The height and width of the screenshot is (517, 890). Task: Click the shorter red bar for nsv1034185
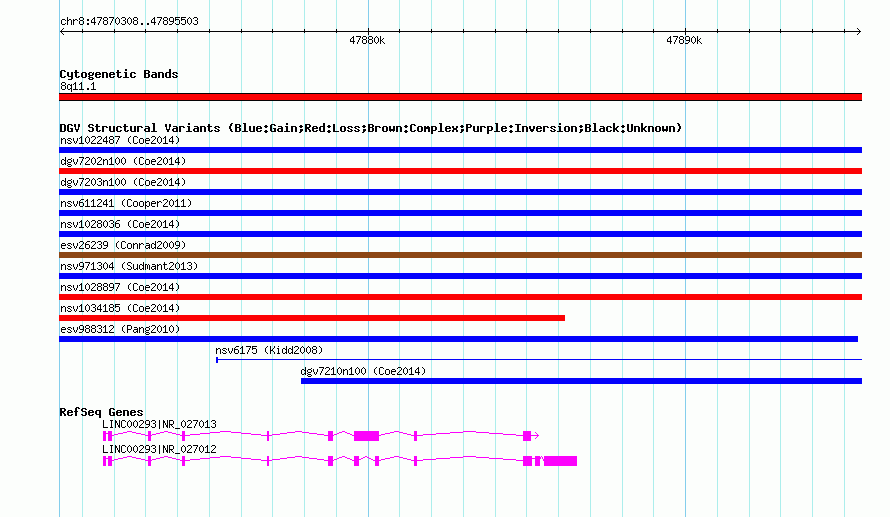pos(312,318)
